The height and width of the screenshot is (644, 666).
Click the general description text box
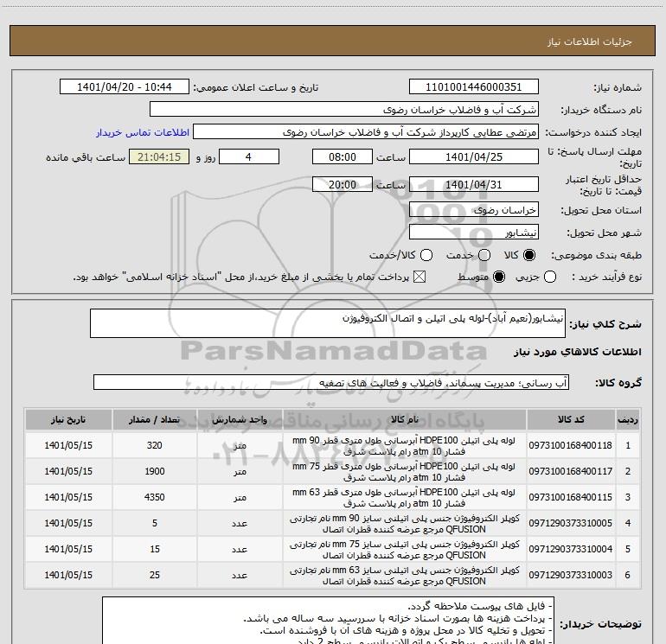pyautogui.click(x=328, y=323)
